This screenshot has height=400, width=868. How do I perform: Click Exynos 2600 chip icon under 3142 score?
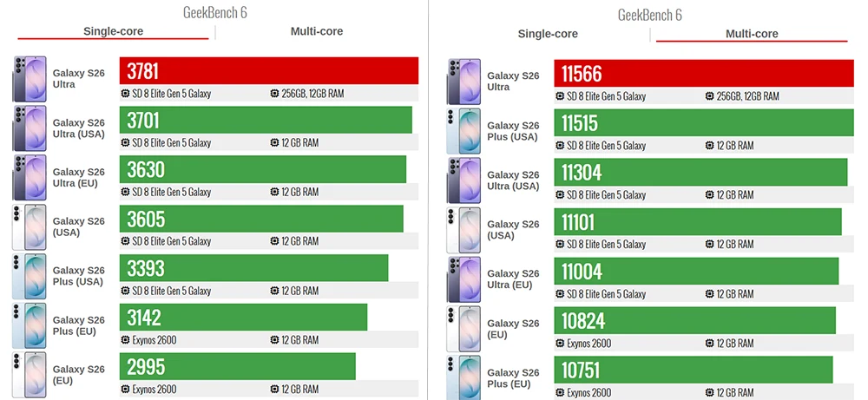(x=125, y=340)
